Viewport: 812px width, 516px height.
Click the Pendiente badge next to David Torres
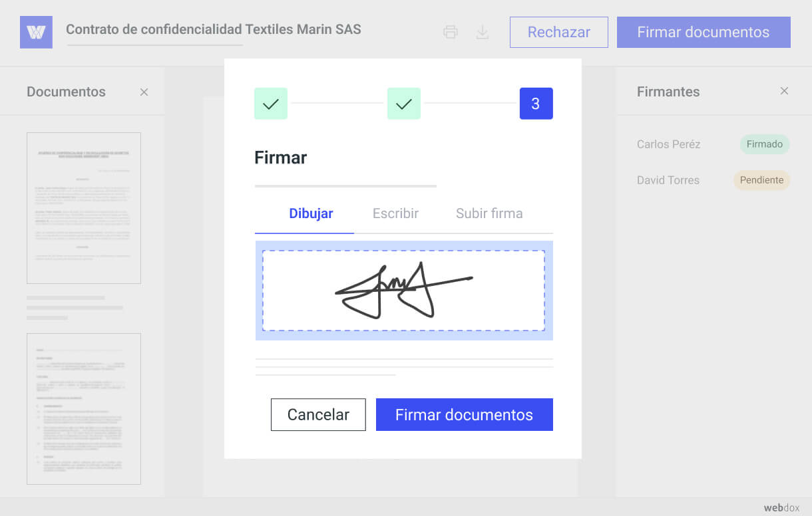(761, 180)
